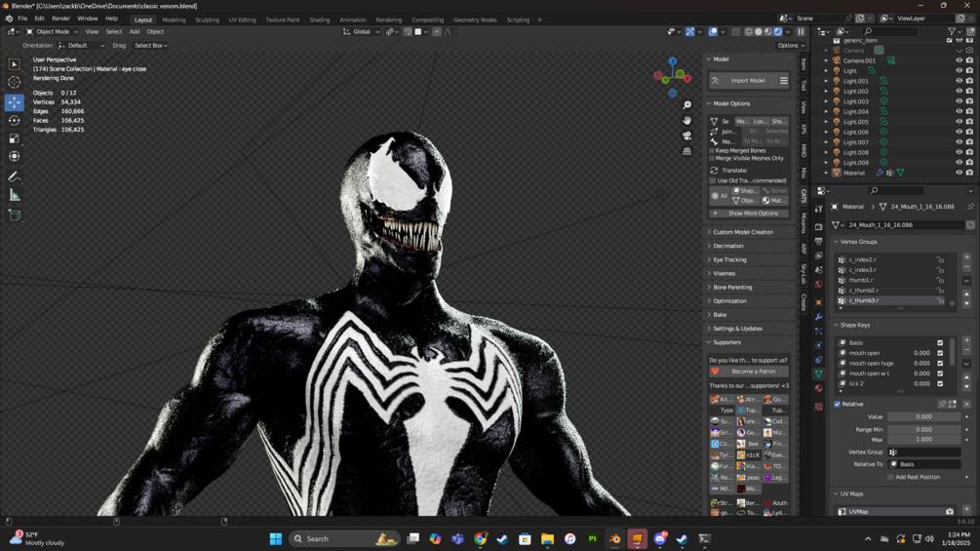Screen dimensions: 980x551
Task: Click the Become a Patron button
Action: click(749, 372)
